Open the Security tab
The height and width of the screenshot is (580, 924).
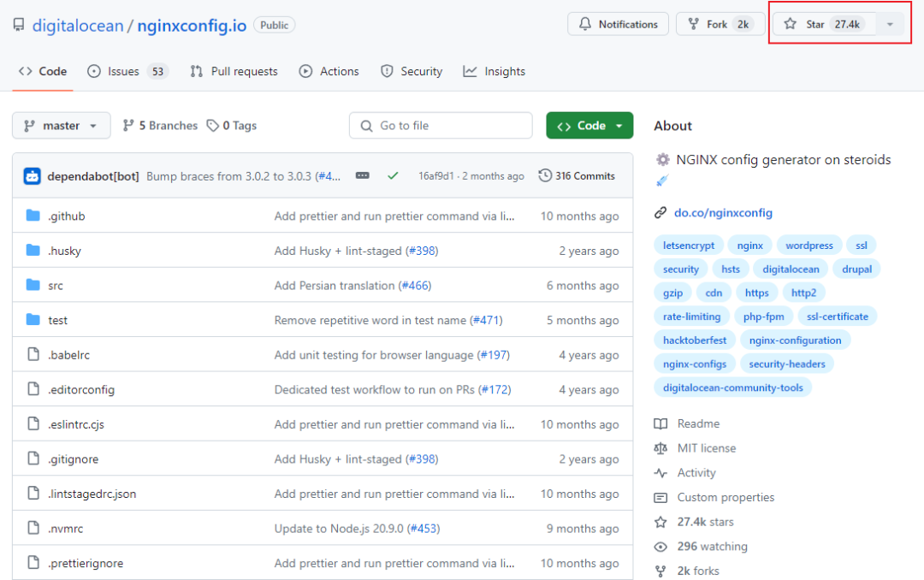[x=412, y=71]
